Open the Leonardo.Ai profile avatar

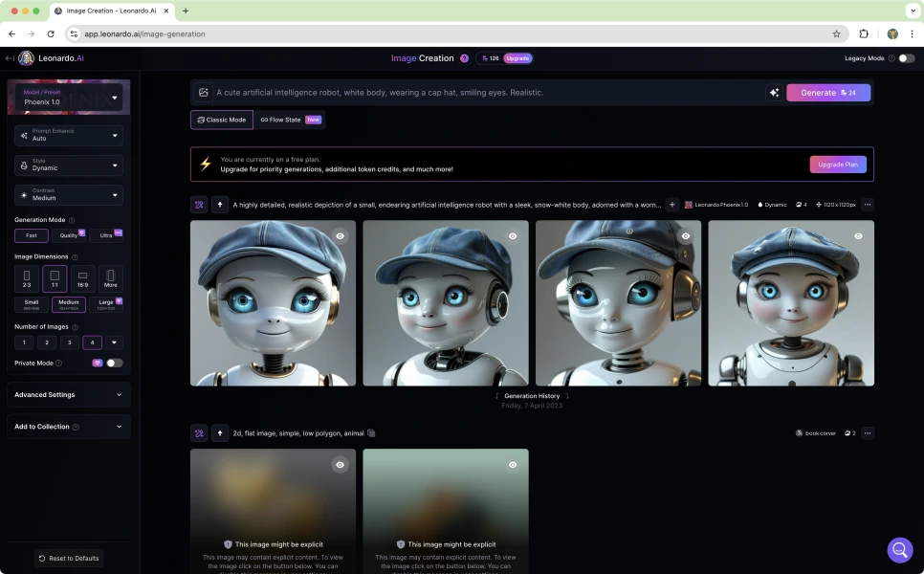coord(27,58)
